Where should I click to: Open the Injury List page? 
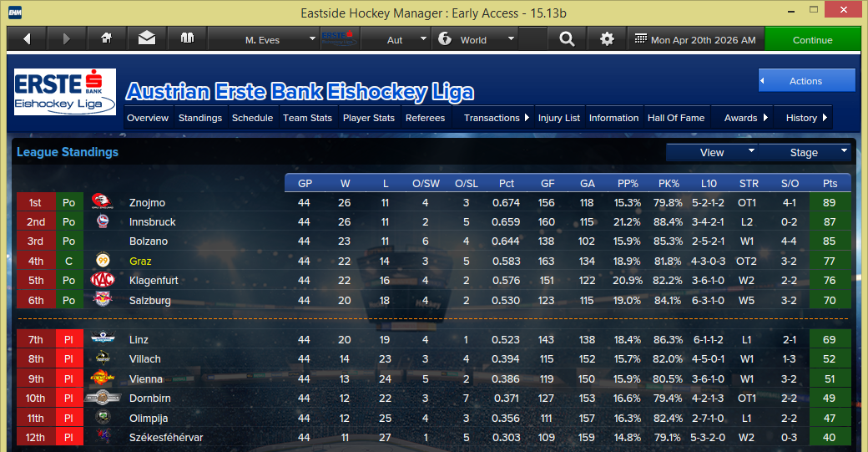559,118
